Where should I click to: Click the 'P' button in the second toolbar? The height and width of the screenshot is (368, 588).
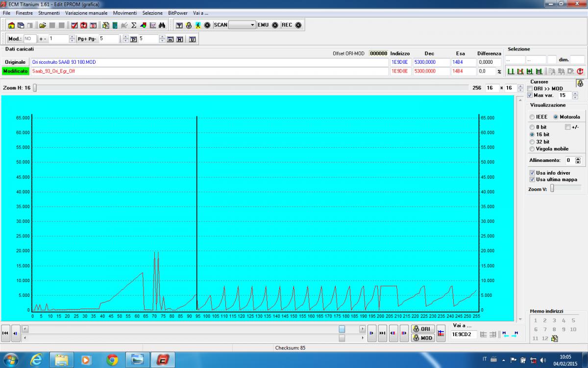133,39
